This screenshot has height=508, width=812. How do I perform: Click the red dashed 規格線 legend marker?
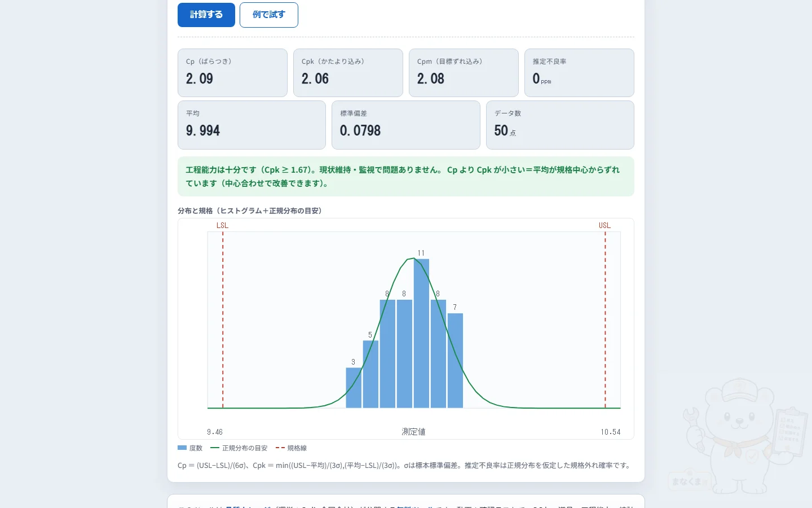tap(280, 448)
